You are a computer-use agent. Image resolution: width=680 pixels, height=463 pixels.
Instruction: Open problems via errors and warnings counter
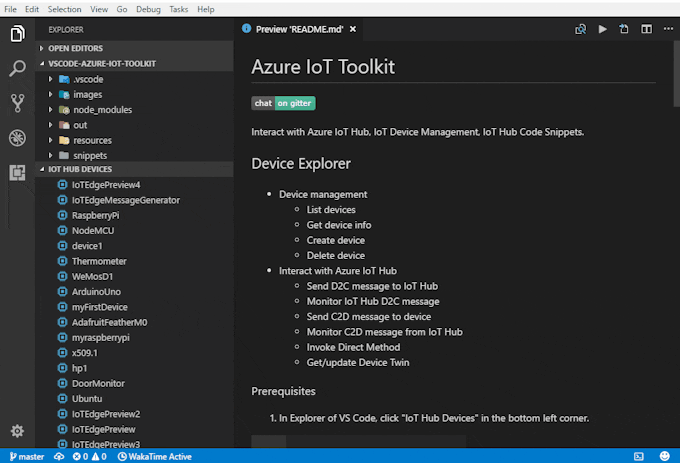(89, 456)
